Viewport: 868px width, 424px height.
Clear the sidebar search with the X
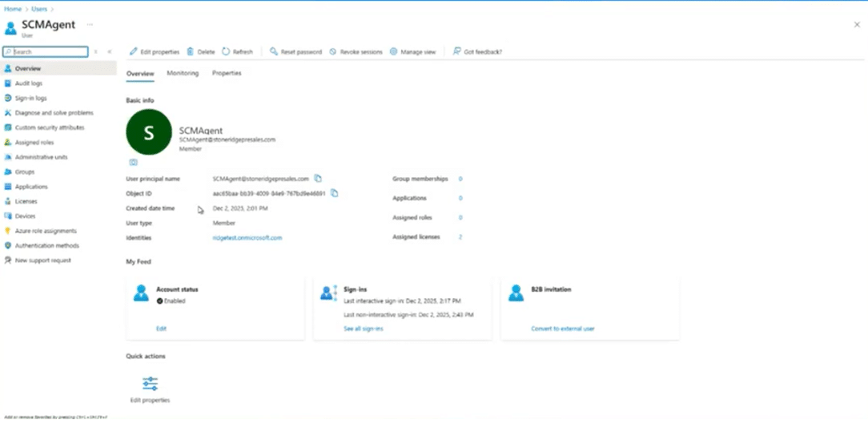tap(96, 51)
